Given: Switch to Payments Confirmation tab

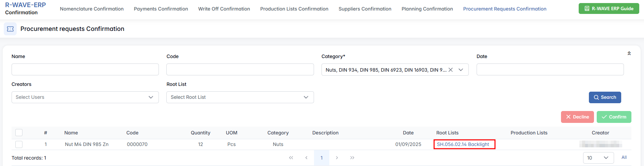Looking at the screenshot, I should pos(161,9).
